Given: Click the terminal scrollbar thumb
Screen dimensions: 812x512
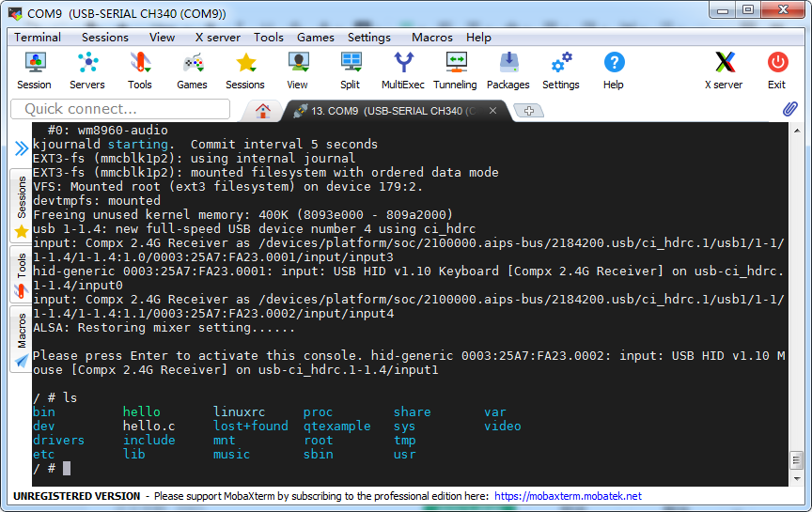Looking at the screenshot, I should tap(796, 459).
